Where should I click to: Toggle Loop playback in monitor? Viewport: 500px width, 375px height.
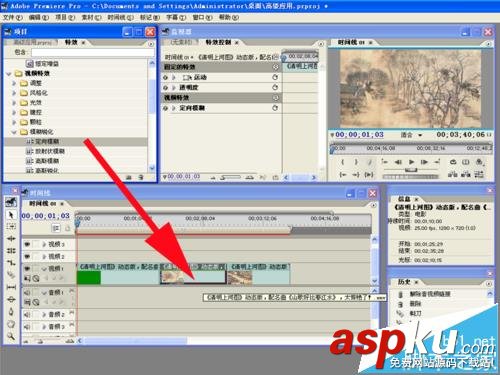[x=453, y=162]
